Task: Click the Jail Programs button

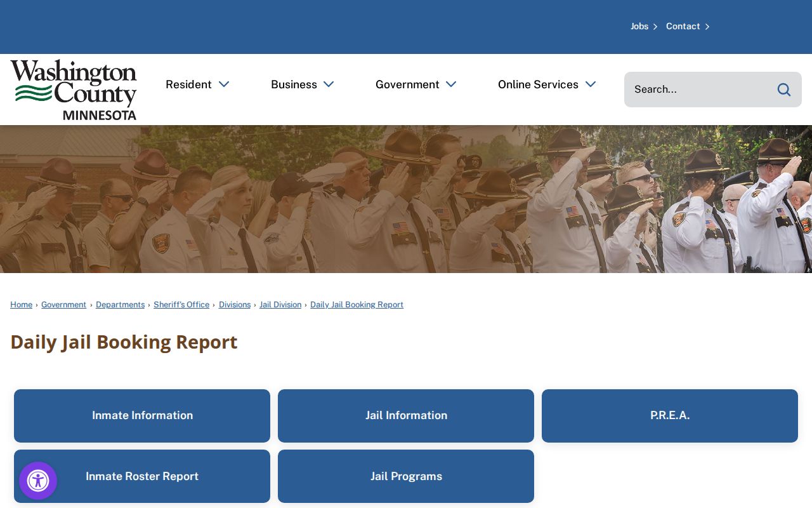Action: click(x=406, y=476)
